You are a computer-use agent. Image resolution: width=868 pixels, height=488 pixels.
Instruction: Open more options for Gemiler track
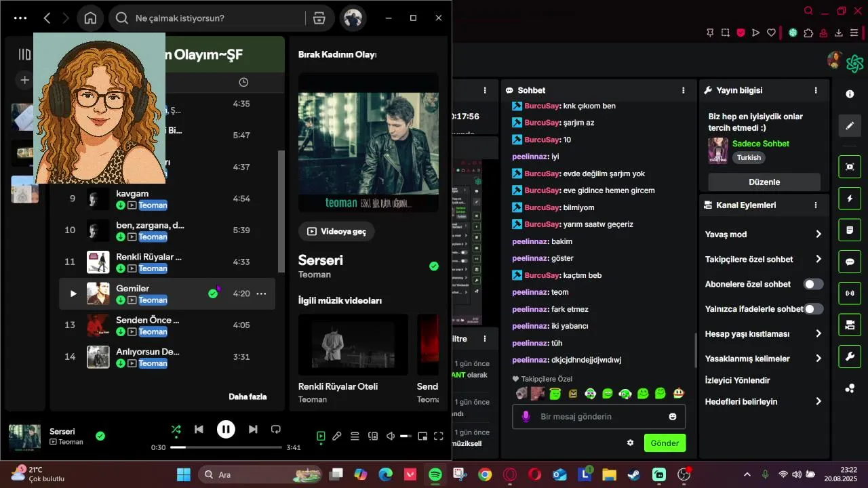click(x=261, y=293)
